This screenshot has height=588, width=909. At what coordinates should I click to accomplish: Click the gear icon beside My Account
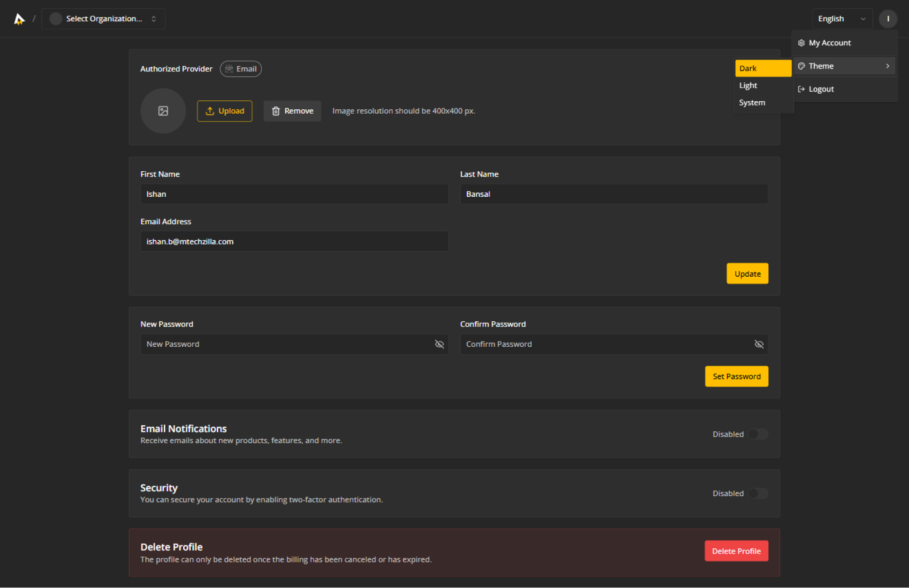pyautogui.click(x=801, y=43)
